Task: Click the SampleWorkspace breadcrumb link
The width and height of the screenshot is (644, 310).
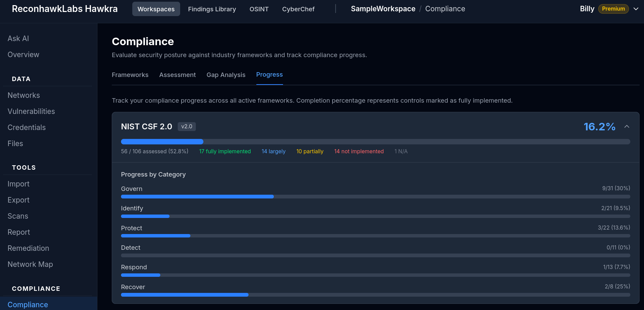Action: point(383,9)
